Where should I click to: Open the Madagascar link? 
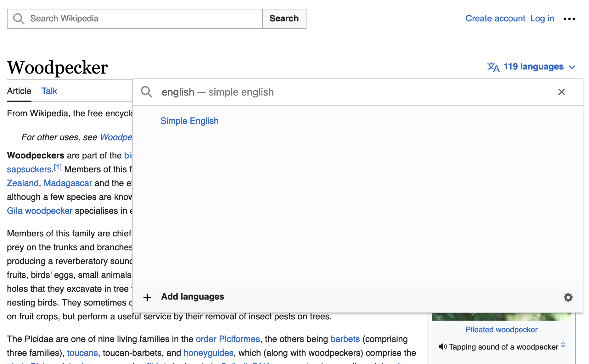(x=68, y=183)
